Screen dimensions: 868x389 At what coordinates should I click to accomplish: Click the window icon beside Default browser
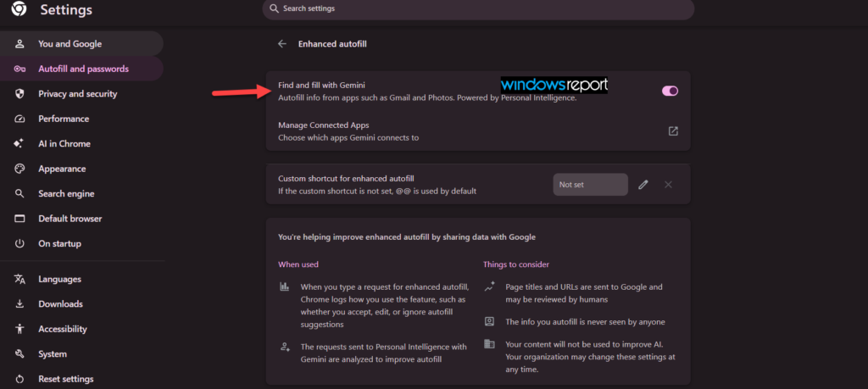point(20,219)
